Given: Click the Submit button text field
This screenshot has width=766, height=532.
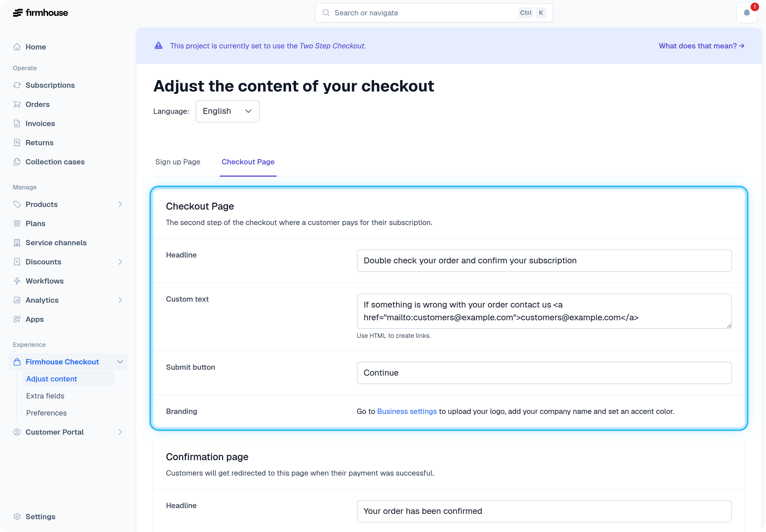Looking at the screenshot, I should (x=544, y=373).
